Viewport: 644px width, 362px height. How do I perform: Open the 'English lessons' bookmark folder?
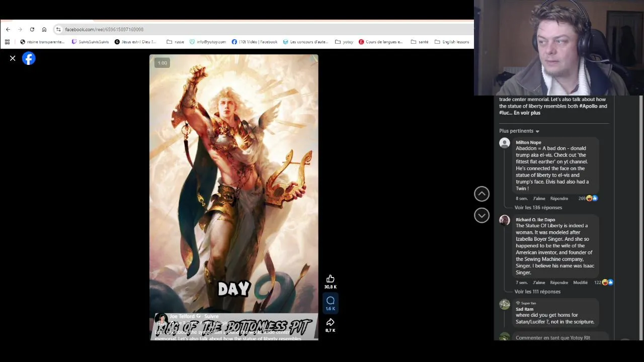[x=452, y=42]
